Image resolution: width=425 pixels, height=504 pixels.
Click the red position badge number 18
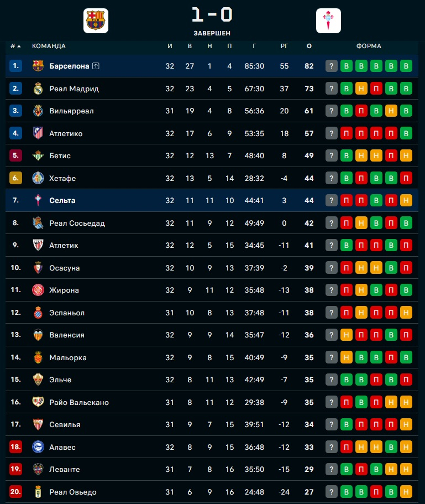tap(15, 447)
